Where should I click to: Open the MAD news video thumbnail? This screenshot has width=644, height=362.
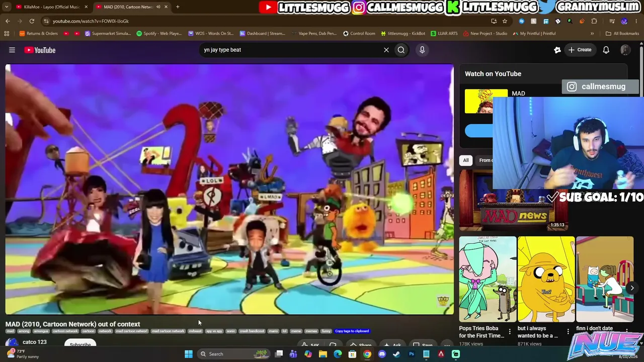tap(514, 200)
